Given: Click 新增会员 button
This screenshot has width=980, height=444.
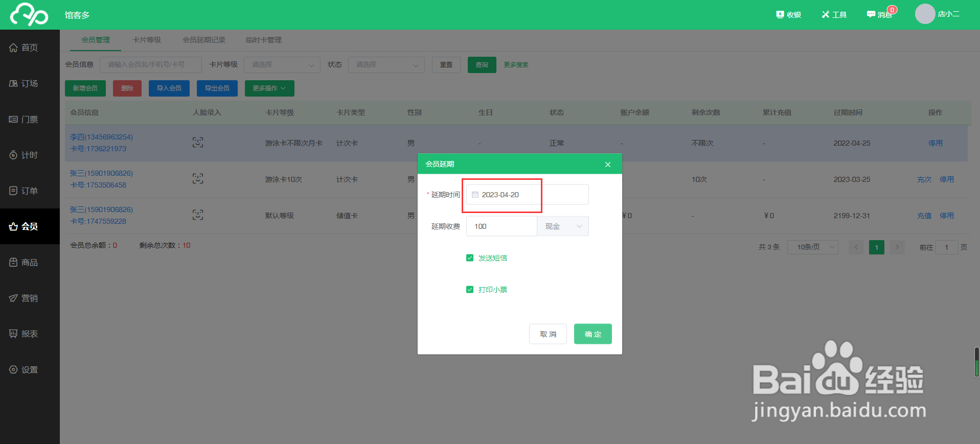Looking at the screenshot, I should [85, 88].
